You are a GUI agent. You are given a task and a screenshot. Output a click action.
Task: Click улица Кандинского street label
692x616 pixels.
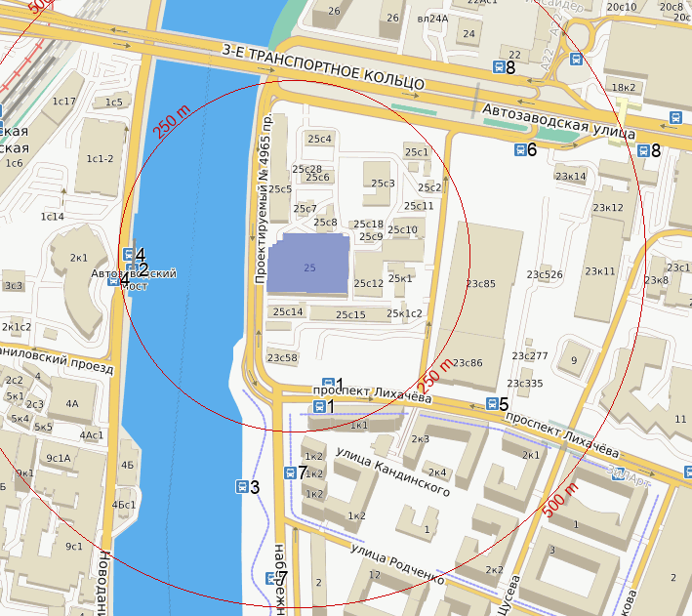point(393,472)
